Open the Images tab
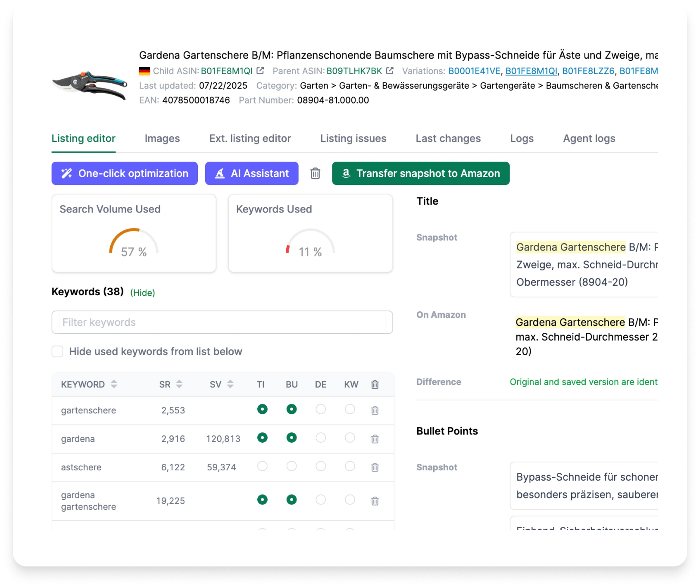700x588 pixels. coord(162,138)
